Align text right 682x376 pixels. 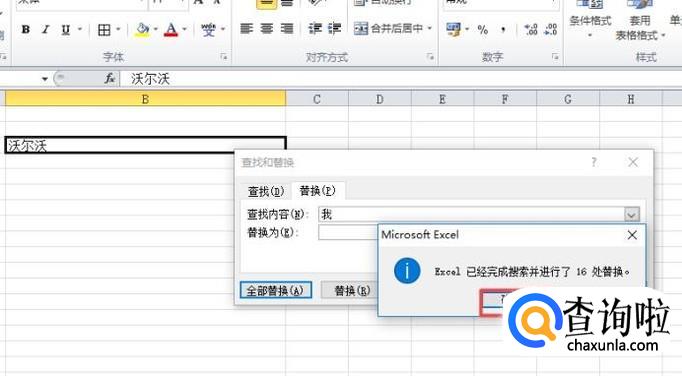[x=287, y=29]
